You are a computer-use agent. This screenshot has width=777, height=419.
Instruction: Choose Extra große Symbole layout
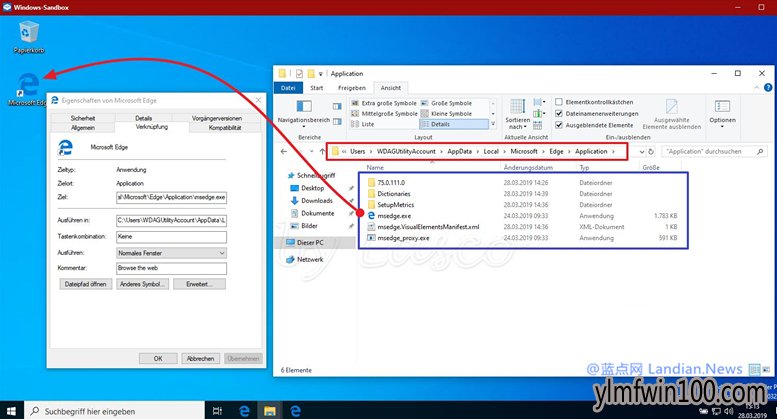(385, 103)
